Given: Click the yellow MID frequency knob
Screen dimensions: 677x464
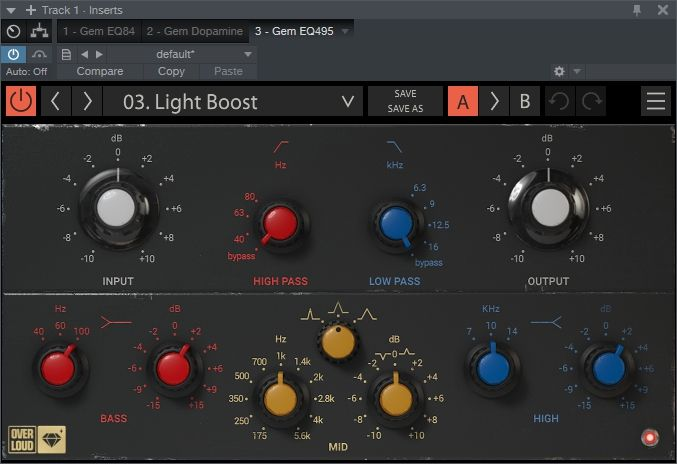Looking at the screenshot, I should 280,399.
